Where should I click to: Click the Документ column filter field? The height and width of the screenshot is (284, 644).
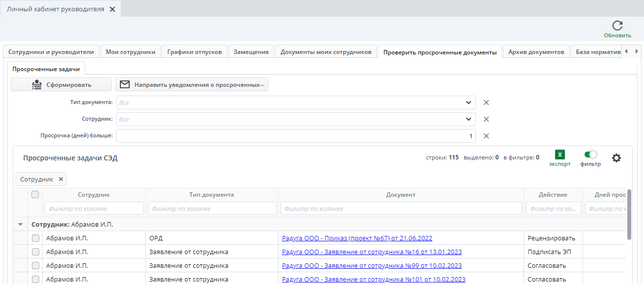click(401, 208)
